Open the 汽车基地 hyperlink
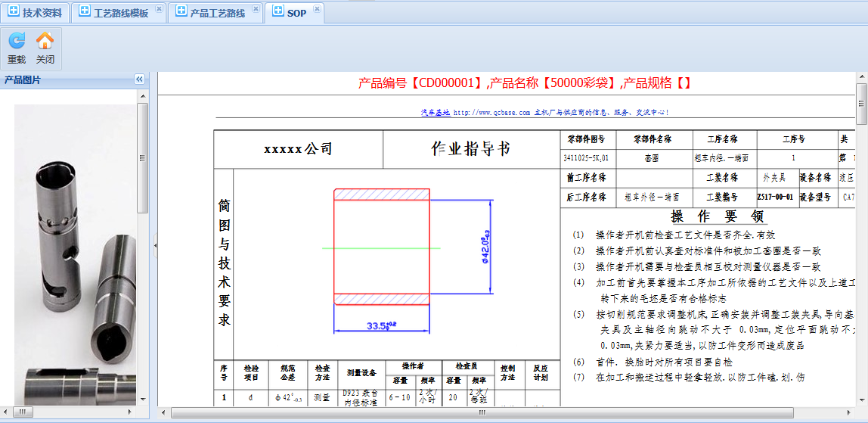 tap(435, 112)
